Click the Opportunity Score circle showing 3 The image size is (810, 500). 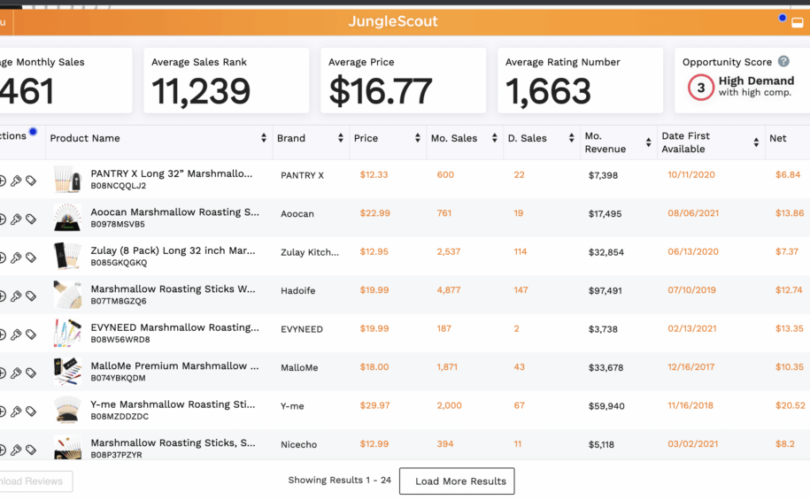coord(700,87)
